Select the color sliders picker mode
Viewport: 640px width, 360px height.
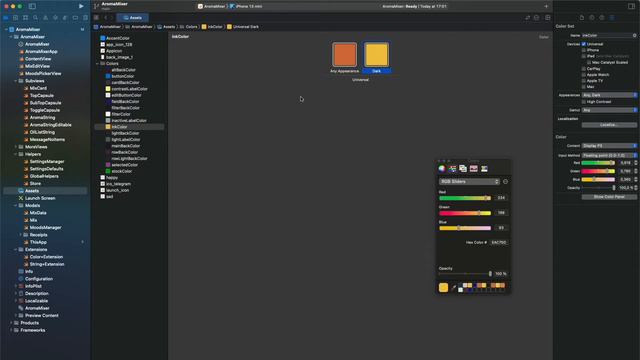click(452, 169)
